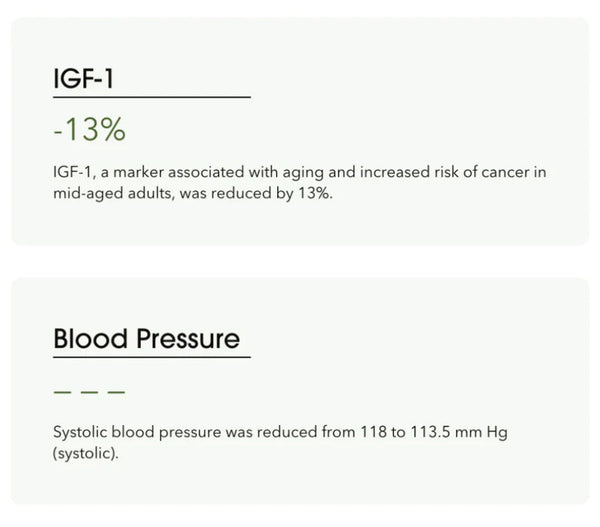
Task: Select the IGF-1 results card
Action: pos(300,131)
